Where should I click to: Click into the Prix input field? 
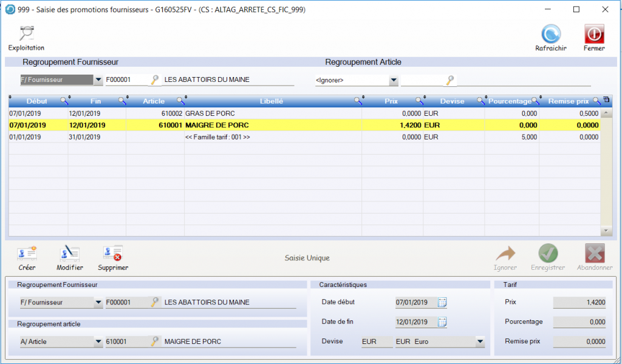(579, 302)
